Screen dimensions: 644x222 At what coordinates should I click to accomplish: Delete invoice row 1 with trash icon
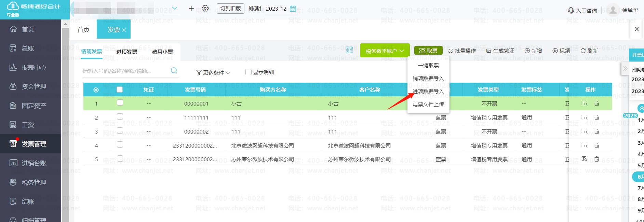(x=596, y=103)
